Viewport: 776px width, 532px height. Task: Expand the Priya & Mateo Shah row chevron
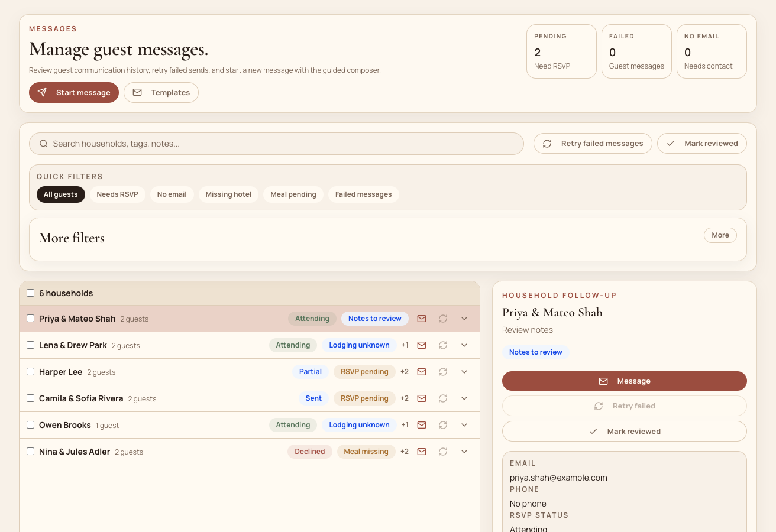click(x=464, y=319)
